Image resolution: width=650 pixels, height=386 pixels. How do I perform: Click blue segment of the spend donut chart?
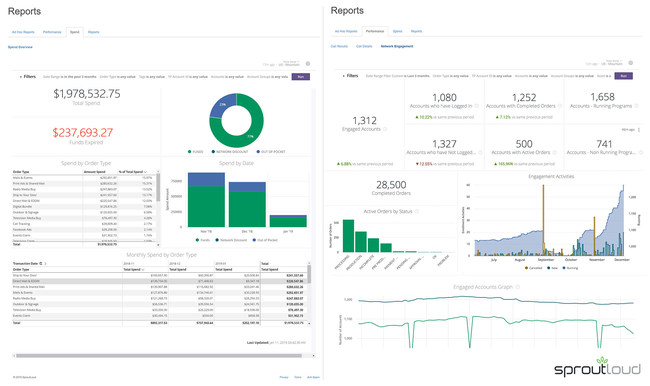(223, 107)
